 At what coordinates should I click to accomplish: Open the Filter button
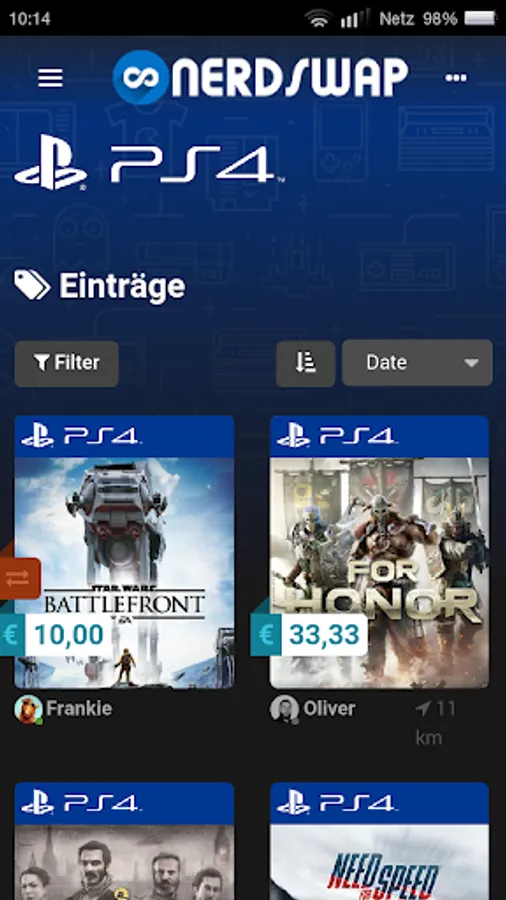pos(67,363)
